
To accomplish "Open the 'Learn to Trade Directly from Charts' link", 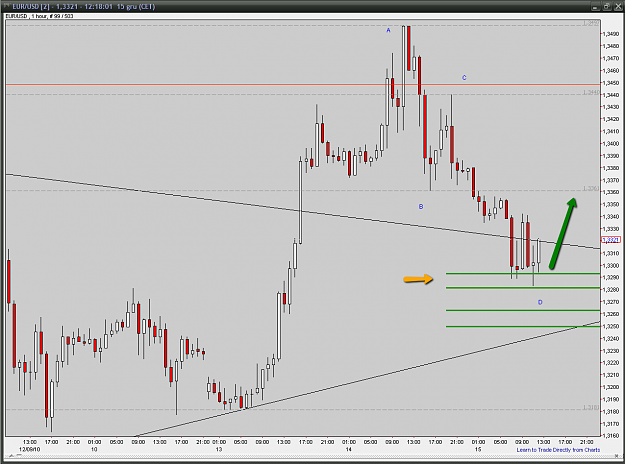I will (x=558, y=450).
